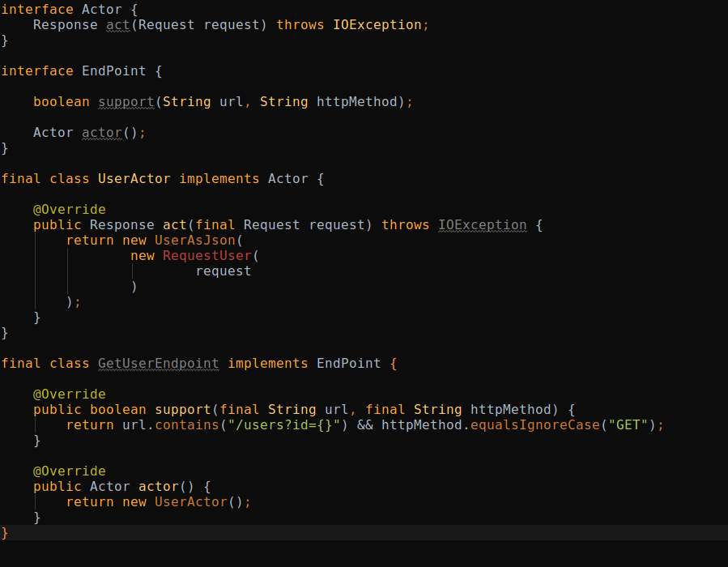Select the Actor interface keyword line
This screenshot has height=567, width=728.
(37, 9)
